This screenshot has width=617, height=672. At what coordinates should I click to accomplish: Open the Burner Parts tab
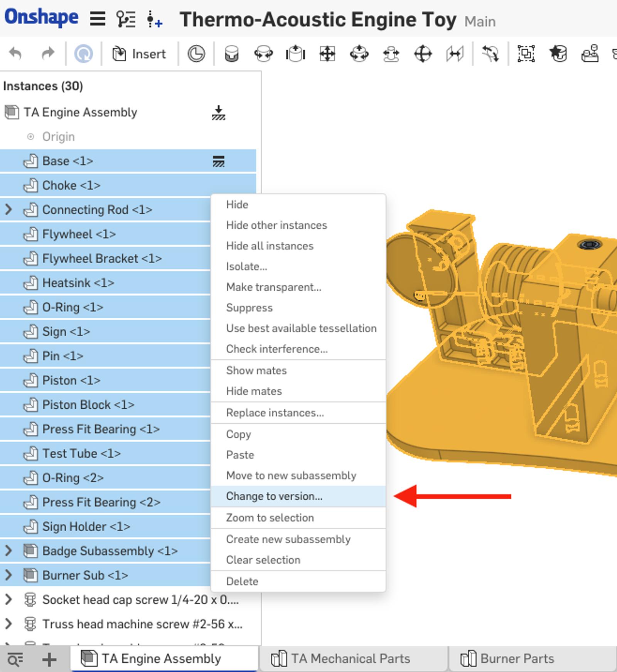517,659
